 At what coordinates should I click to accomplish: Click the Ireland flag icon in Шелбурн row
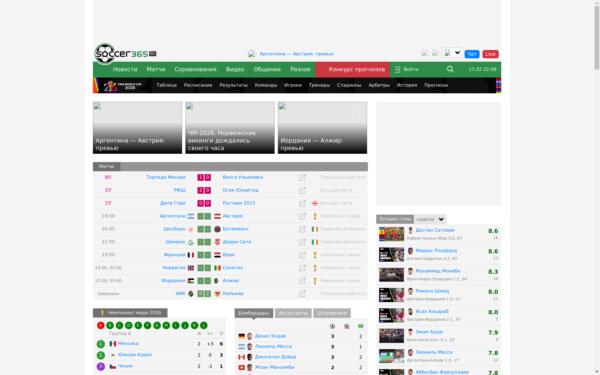(315, 229)
